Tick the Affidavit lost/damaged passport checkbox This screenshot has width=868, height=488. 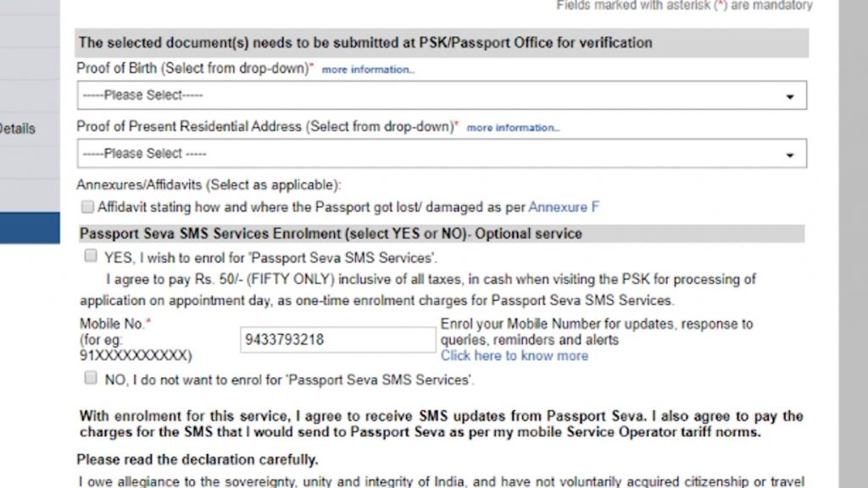[88, 207]
